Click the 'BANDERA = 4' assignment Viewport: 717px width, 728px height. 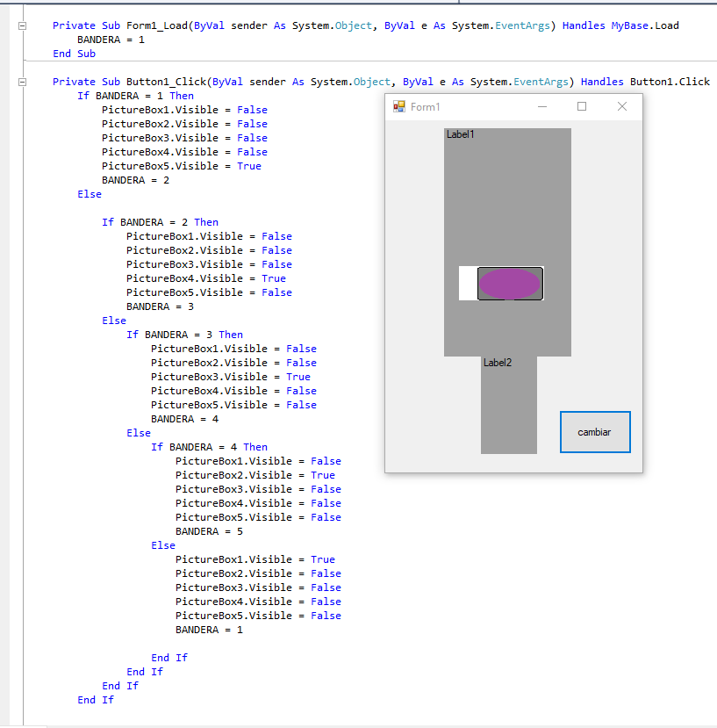pos(184,419)
